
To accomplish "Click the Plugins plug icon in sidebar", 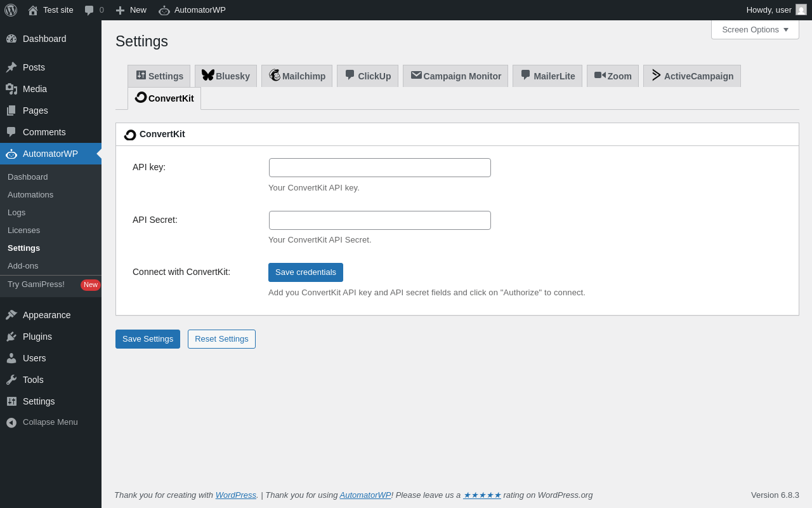I will [x=11, y=337].
